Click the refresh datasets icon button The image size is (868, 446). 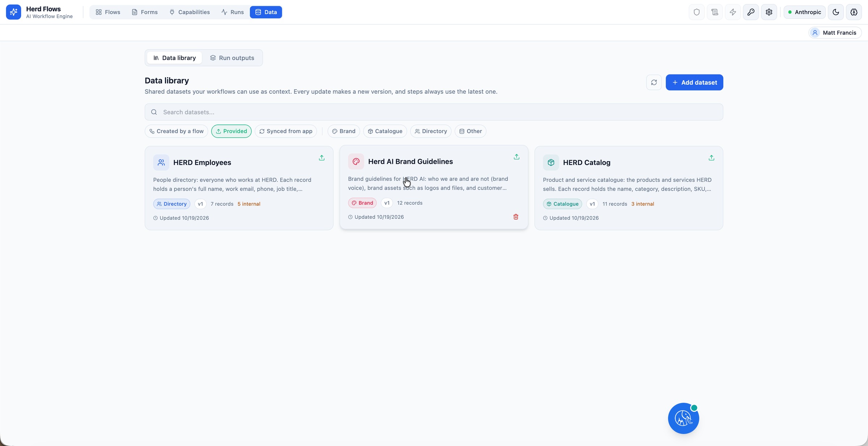coord(654,82)
